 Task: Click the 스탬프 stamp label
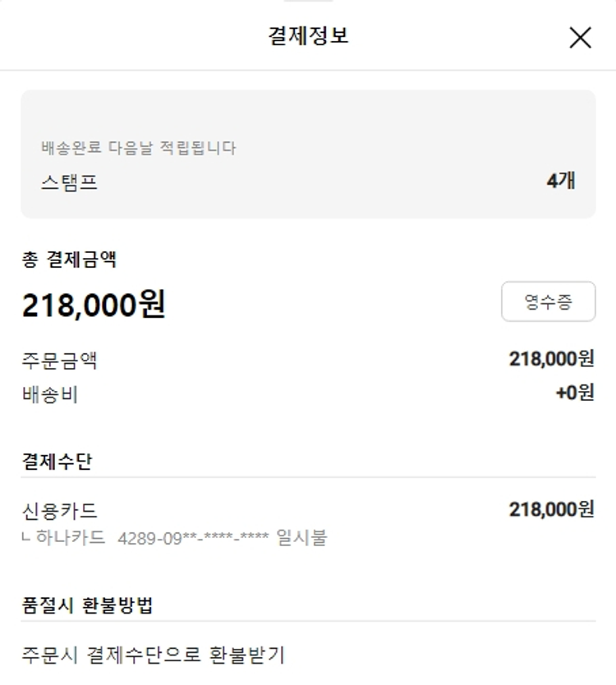coord(70,182)
